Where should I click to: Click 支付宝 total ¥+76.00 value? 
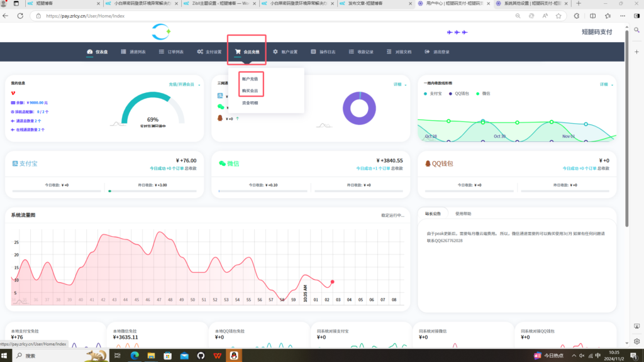click(x=186, y=160)
